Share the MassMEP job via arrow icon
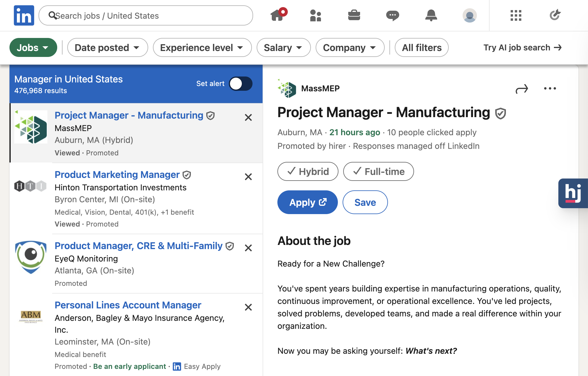This screenshot has width=588, height=376. click(522, 89)
